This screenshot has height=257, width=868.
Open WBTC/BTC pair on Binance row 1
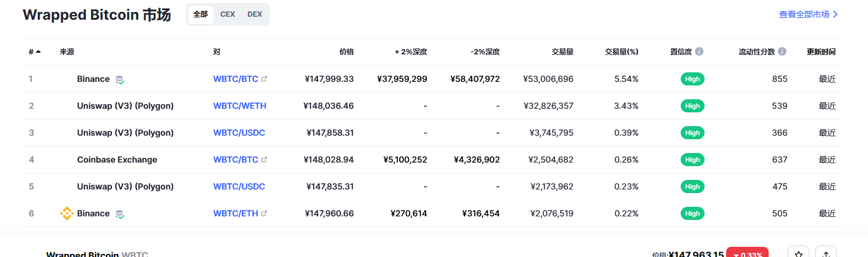point(236,79)
